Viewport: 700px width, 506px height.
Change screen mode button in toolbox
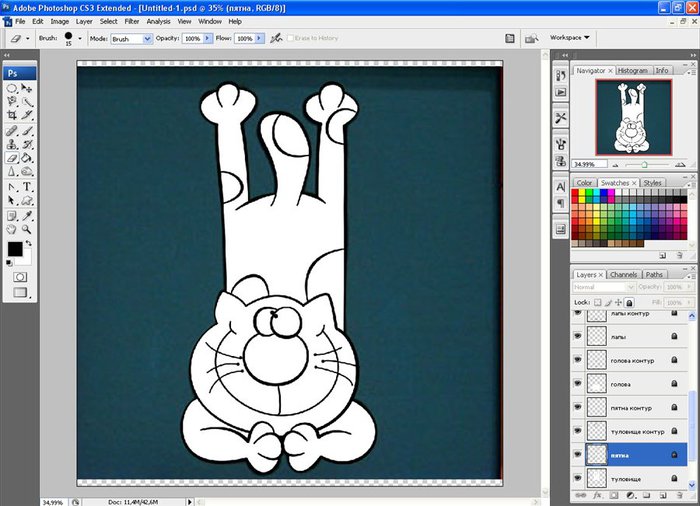[20, 293]
